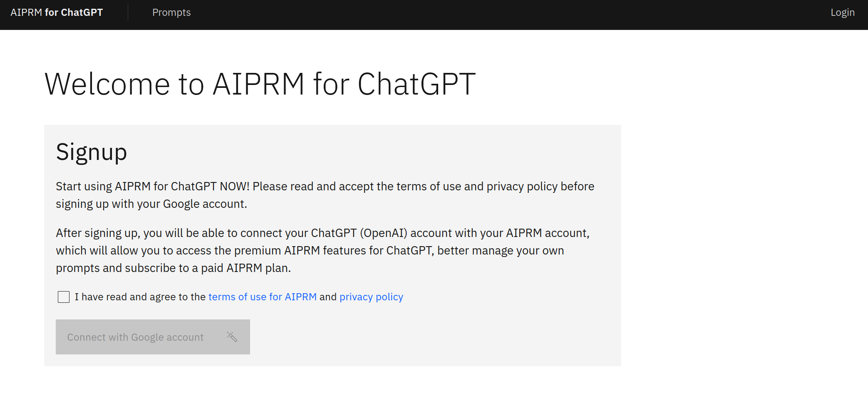This screenshot has height=419, width=868.
Task: Click the Signup heading
Action: 92,152
